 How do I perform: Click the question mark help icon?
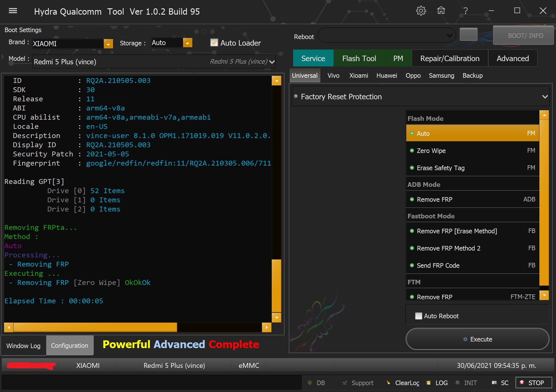[x=466, y=11]
